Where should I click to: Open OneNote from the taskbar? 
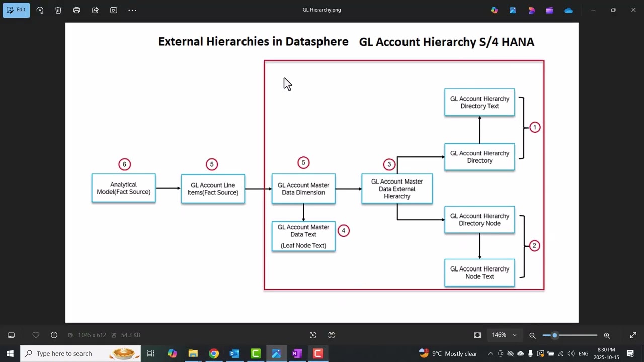pos(297,353)
